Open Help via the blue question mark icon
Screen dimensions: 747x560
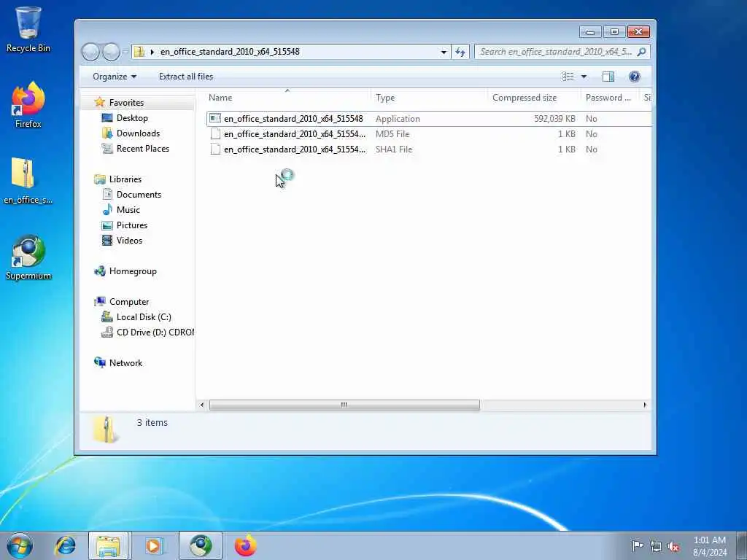[634, 77]
